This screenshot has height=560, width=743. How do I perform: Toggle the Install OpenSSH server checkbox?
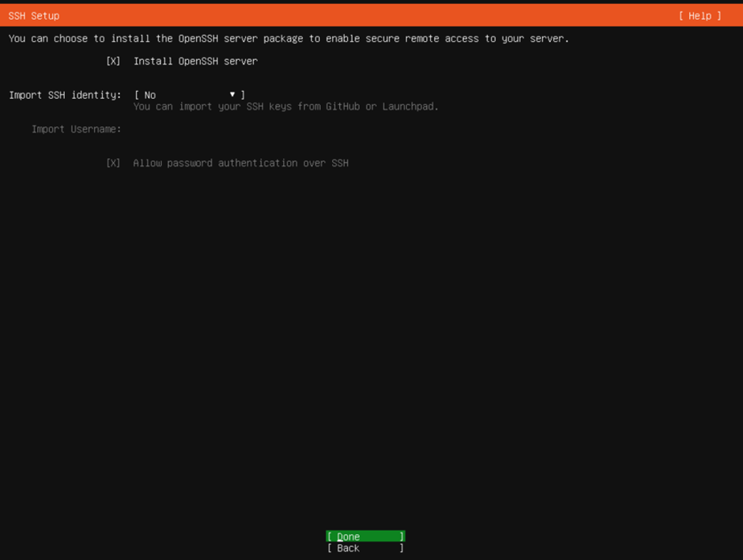pos(113,61)
